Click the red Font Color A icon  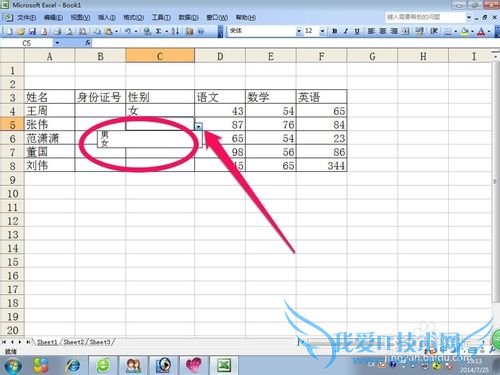coord(481,31)
